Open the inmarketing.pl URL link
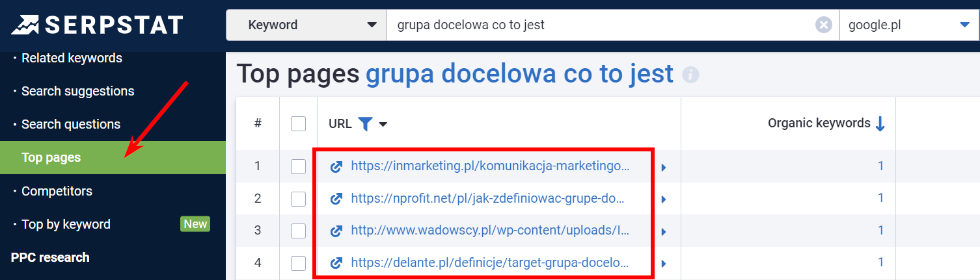980x280 pixels. (490, 166)
